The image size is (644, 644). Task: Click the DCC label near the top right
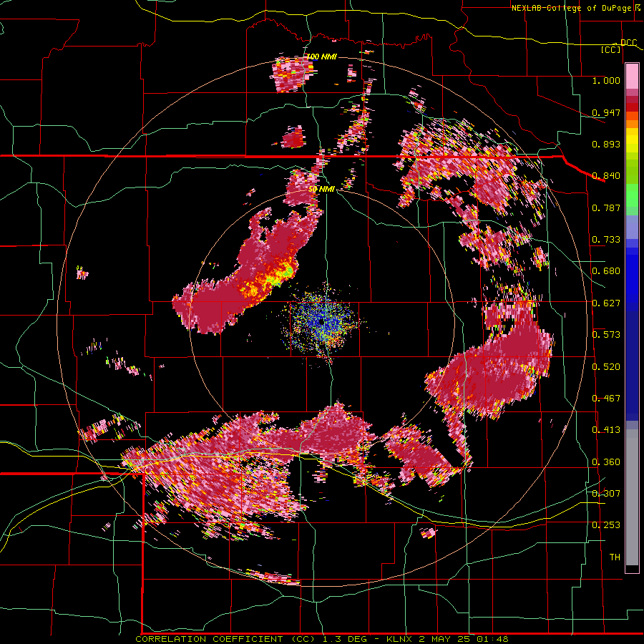coord(628,43)
